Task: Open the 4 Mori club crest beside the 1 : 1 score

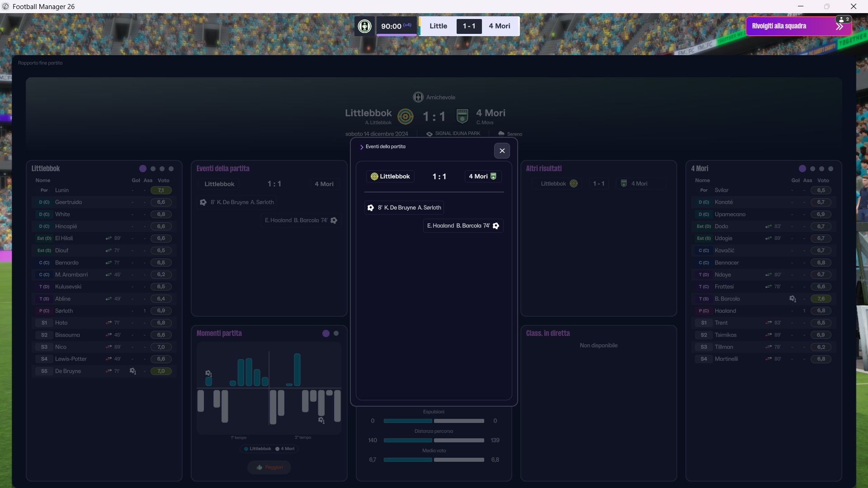Action: coord(462,117)
